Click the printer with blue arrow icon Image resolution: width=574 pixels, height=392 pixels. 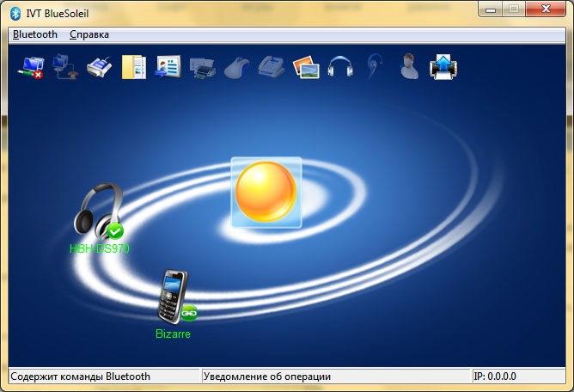tap(443, 66)
